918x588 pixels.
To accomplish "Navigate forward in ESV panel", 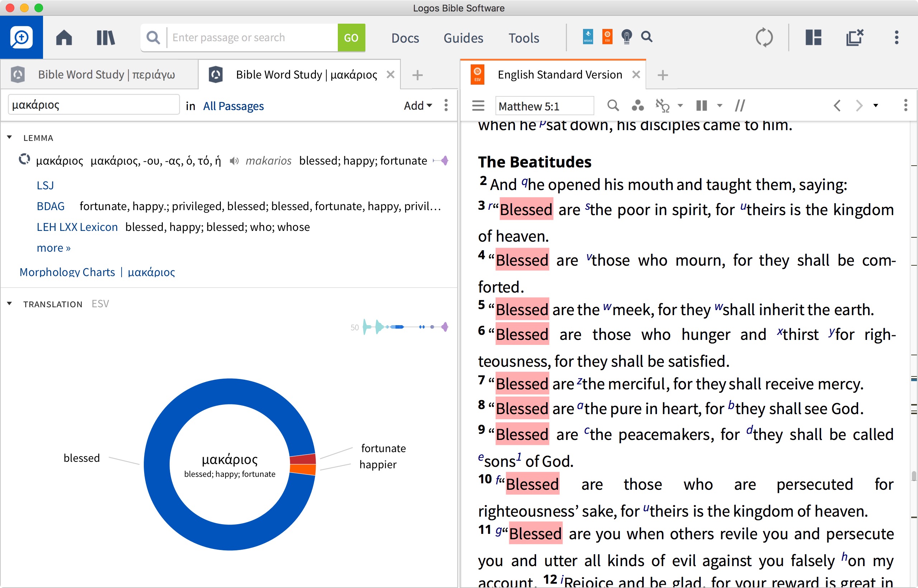I will [x=859, y=105].
